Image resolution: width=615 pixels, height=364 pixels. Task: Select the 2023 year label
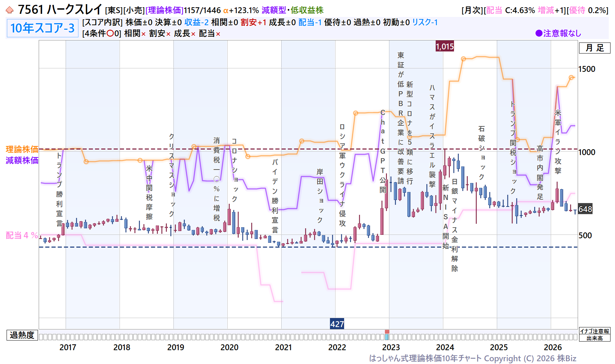[391, 347]
